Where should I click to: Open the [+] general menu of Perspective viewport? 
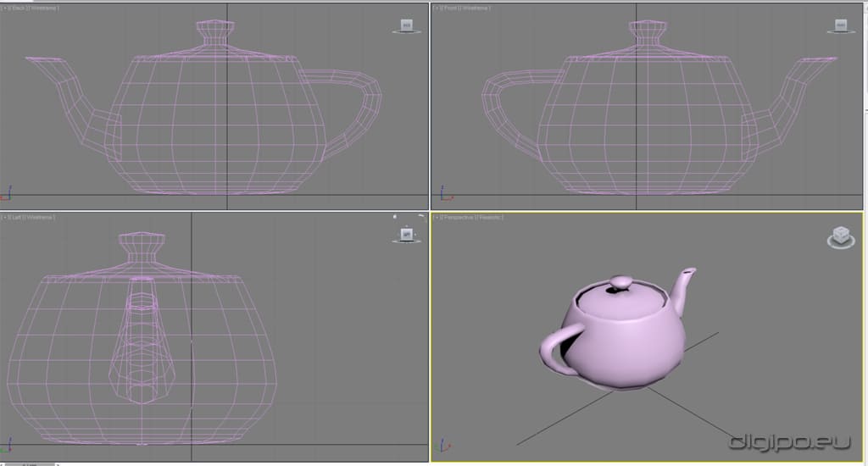pos(437,218)
